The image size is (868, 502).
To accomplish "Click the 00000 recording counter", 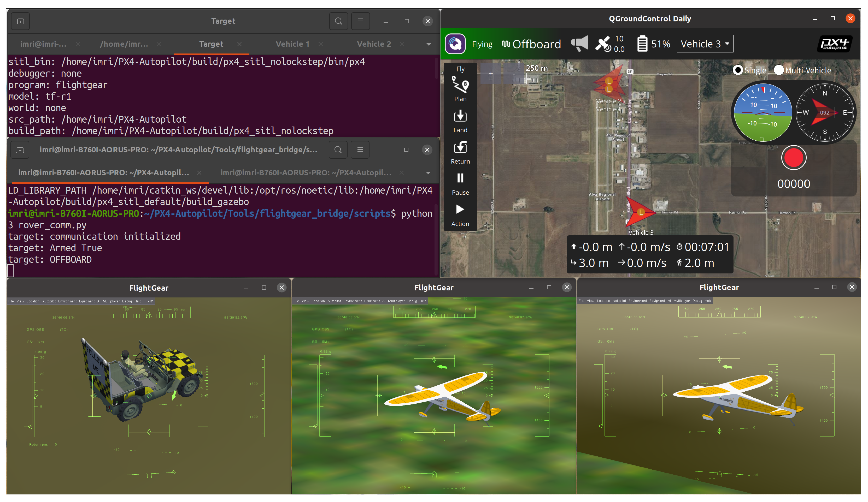I will click(x=793, y=184).
